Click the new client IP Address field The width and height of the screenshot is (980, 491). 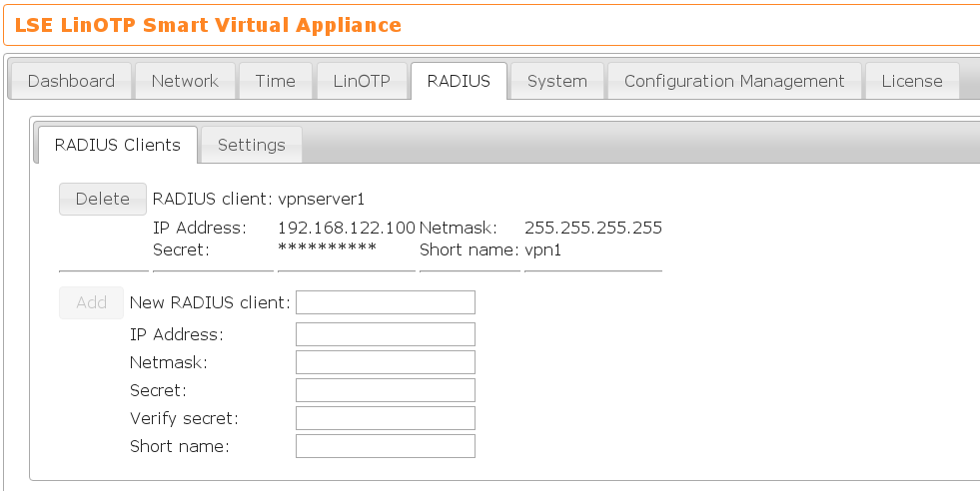point(385,334)
